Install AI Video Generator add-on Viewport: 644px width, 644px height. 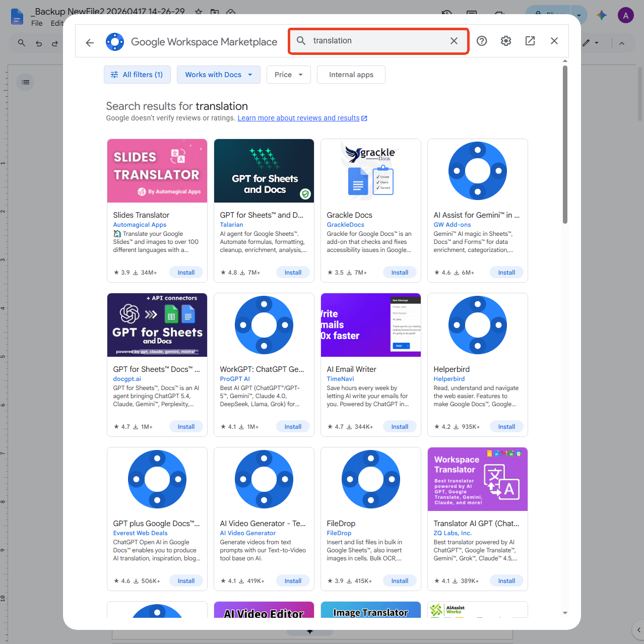[x=293, y=581]
